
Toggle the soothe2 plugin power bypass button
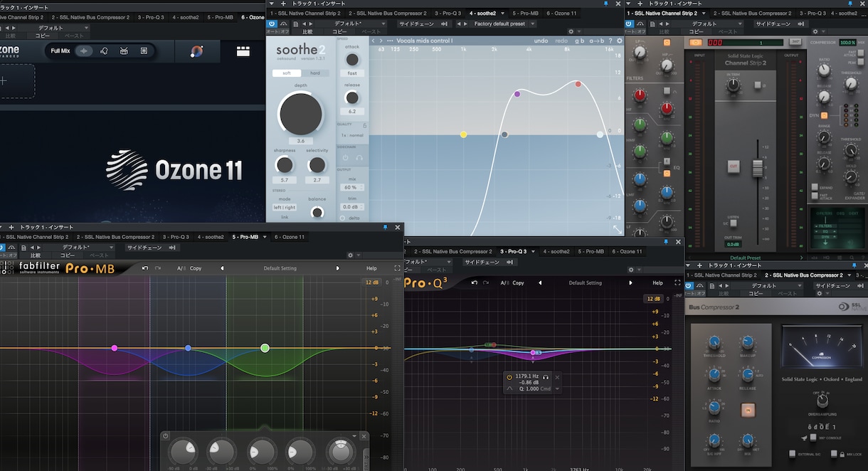pos(271,23)
